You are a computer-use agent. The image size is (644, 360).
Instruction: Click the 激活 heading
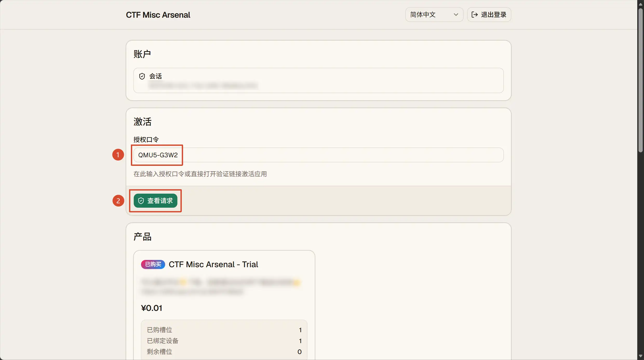[x=142, y=122]
